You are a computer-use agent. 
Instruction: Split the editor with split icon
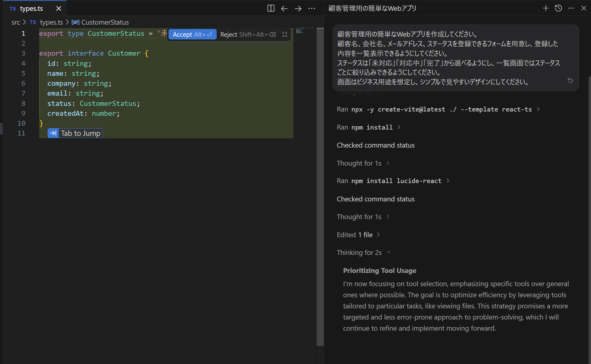point(271,8)
